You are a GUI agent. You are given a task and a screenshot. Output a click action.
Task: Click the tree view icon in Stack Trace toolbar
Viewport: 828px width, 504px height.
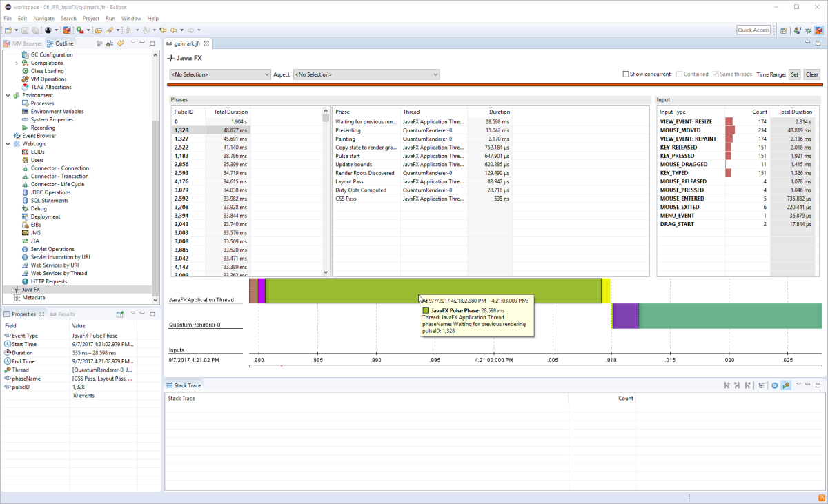[761, 385]
